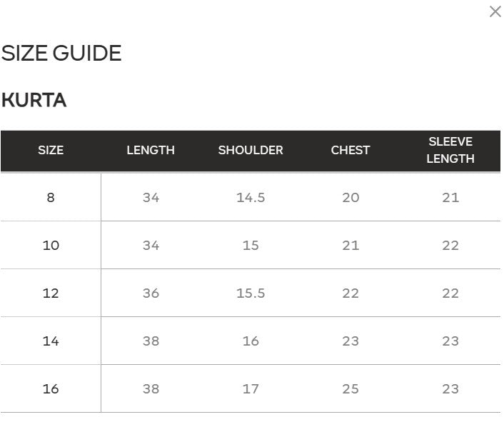Select the size 16 row label

point(51,389)
